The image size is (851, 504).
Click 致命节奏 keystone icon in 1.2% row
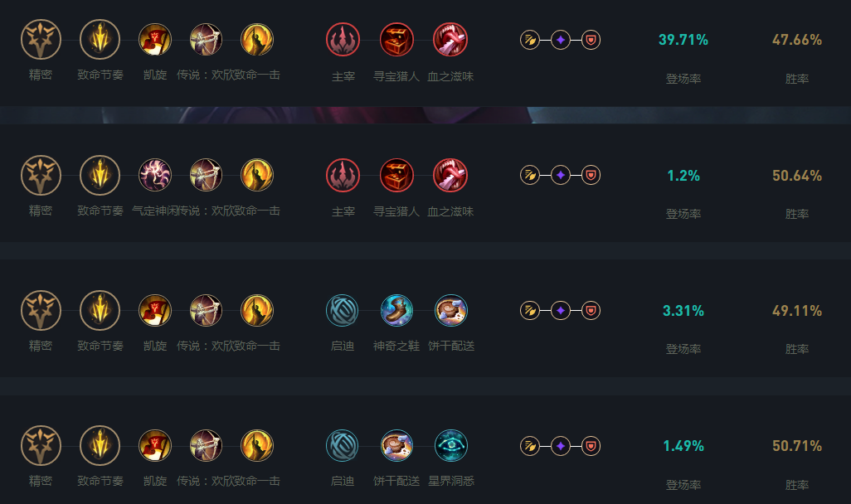point(100,175)
